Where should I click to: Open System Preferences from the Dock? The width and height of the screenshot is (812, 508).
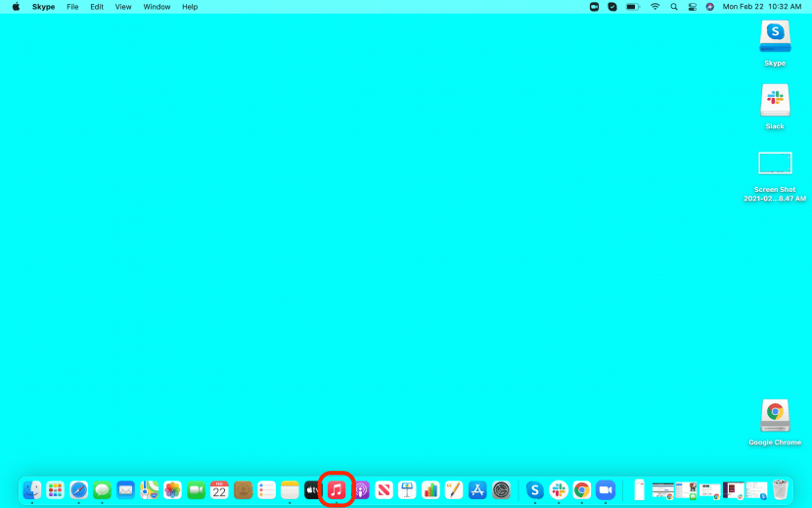[501, 489]
